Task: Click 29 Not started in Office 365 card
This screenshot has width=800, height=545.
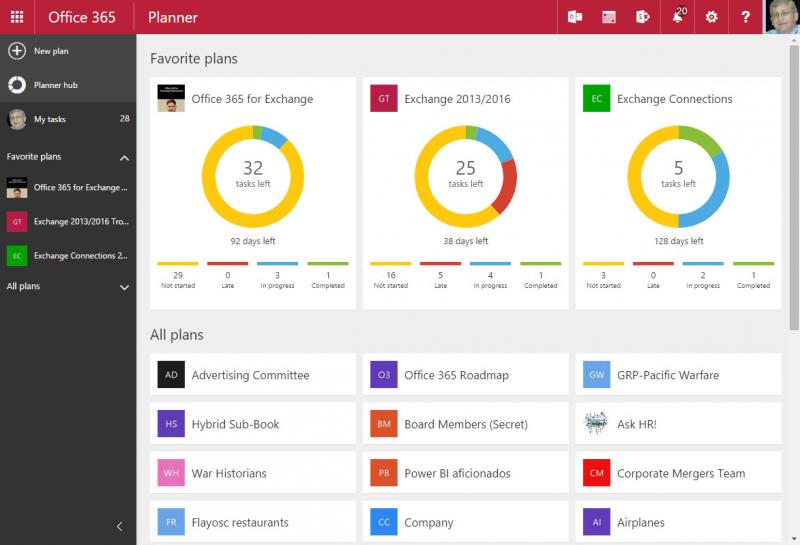Action: click(178, 276)
